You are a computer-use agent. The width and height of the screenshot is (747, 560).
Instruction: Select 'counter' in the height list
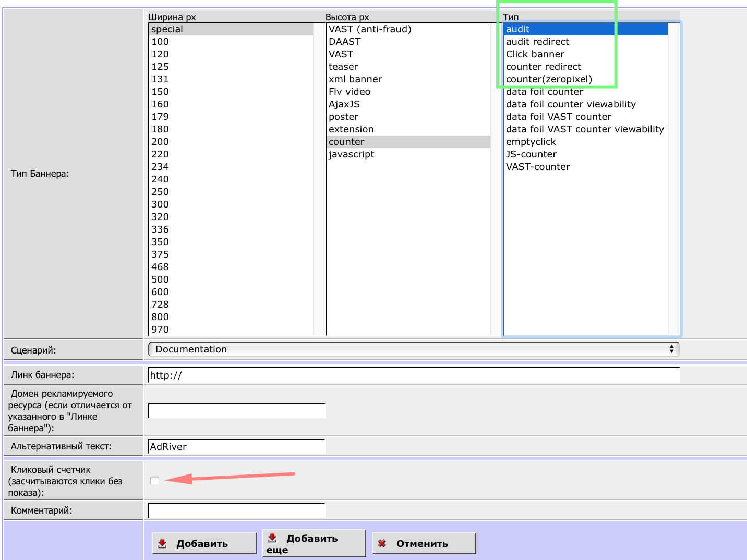click(408, 142)
